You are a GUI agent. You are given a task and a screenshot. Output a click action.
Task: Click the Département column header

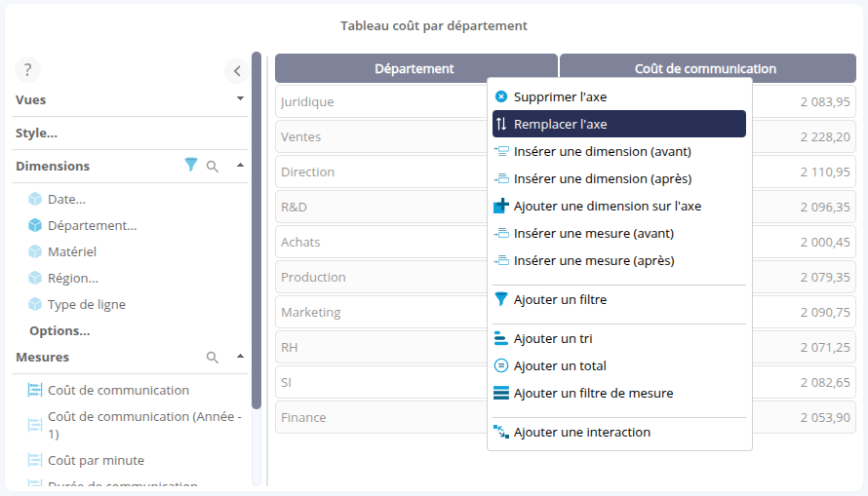pos(414,68)
